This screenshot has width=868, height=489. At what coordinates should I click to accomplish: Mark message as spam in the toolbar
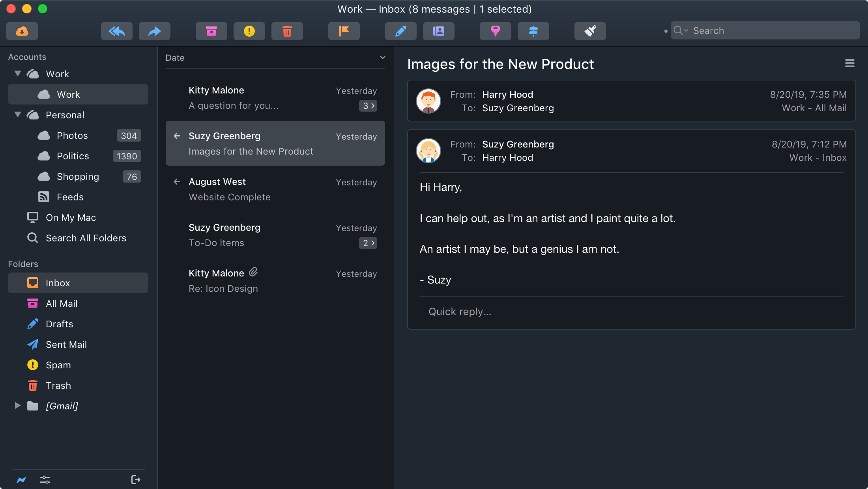coord(249,31)
